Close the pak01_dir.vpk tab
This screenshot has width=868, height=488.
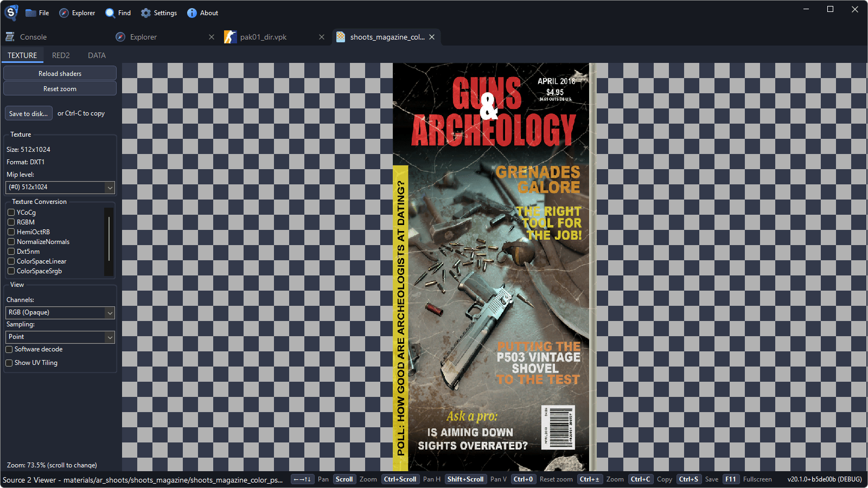coord(322,37)
